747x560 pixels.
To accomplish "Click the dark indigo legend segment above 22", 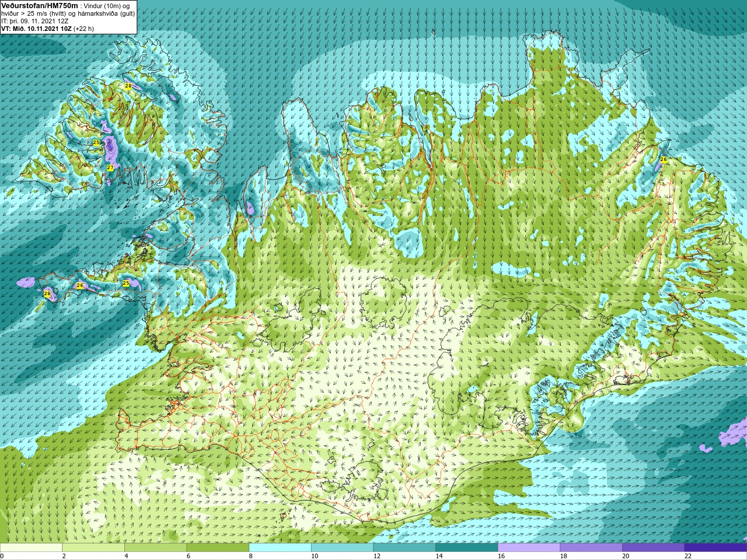I will click(x=716, y=548).
